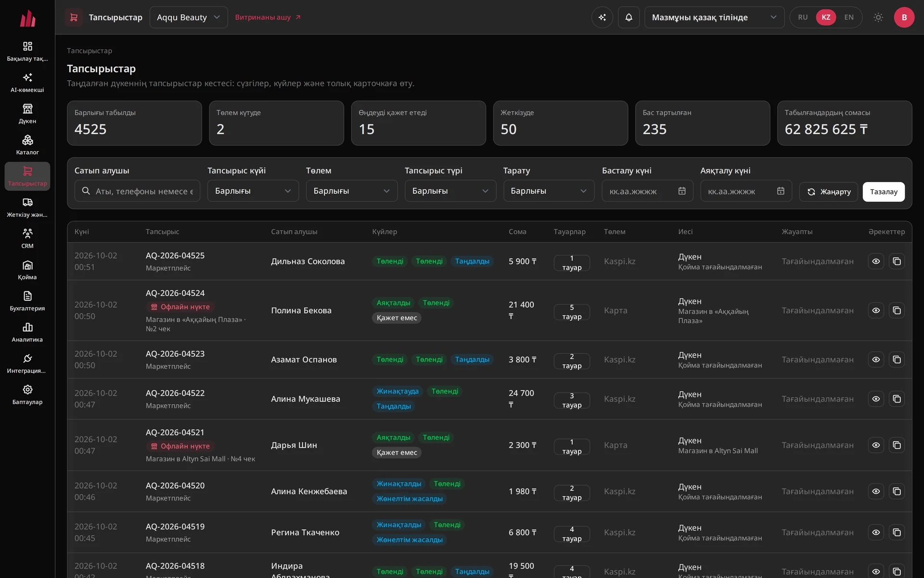Open Бухгалтерия sidebar icon

point(27,302)
